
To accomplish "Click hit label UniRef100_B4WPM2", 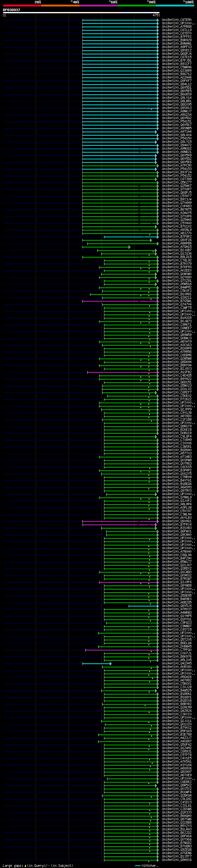I will tap(176, 287).
